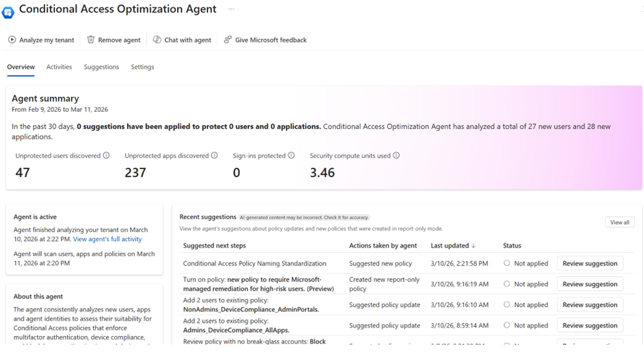Screen dimensions: 644x354
Task: Click the Give Microsoft feedback icon
Action: (x=228, y=40)
